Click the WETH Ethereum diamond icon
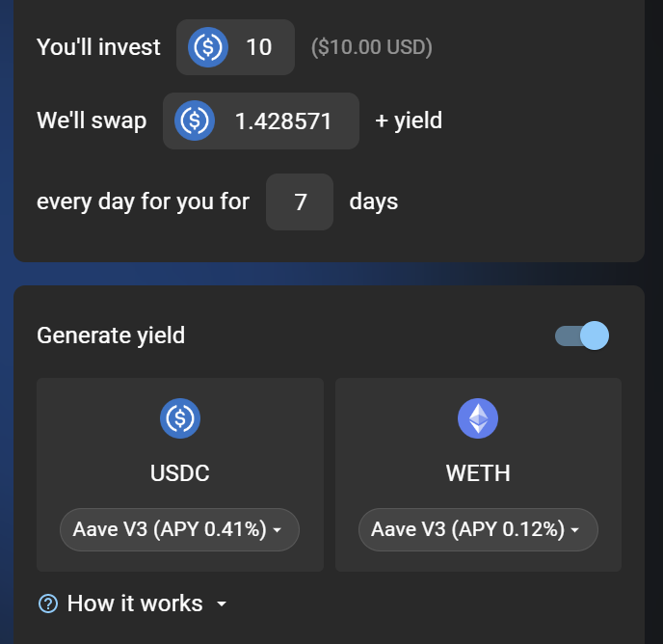The width and height of the screenshot is (663, 644). [478, 417]
